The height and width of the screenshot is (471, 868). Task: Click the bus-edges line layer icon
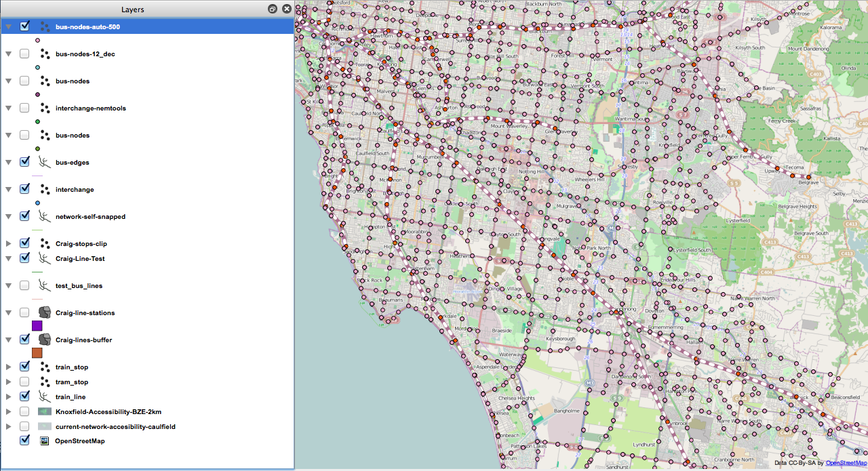[x=45, y=163]
